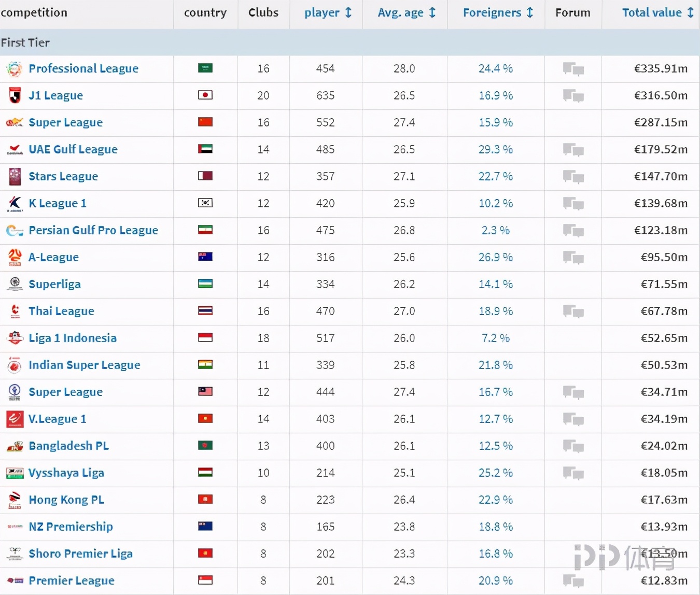Screen dimensions: 700x595
Task: Open Thai League competition link
Action: (x=61, y=311)
